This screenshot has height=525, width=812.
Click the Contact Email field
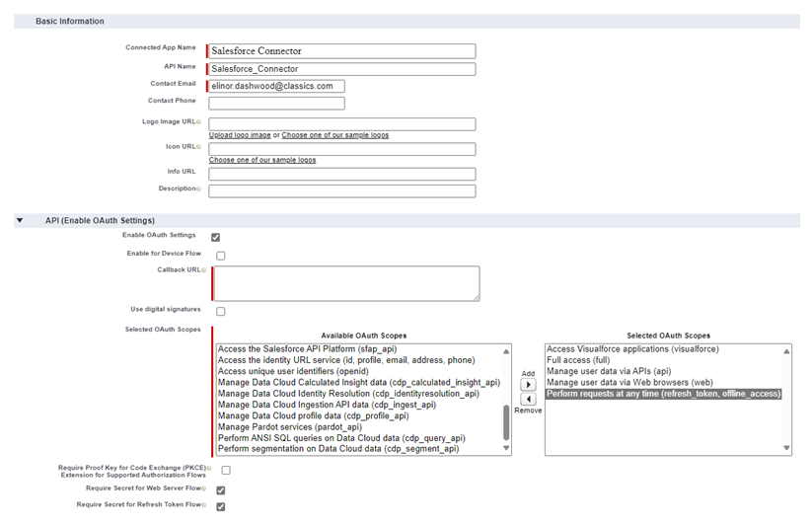[x=276, y=87]
